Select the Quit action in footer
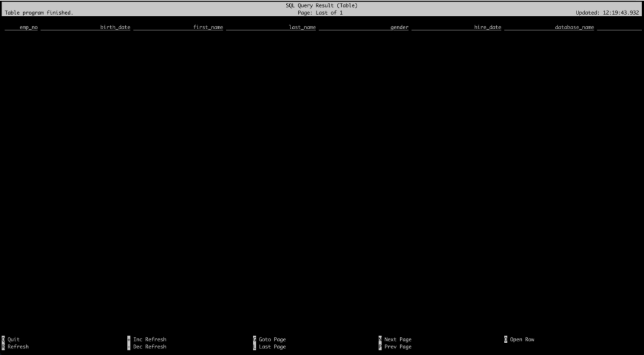Image resolution: width=644 pixels, height=355 pixels. 13,339
